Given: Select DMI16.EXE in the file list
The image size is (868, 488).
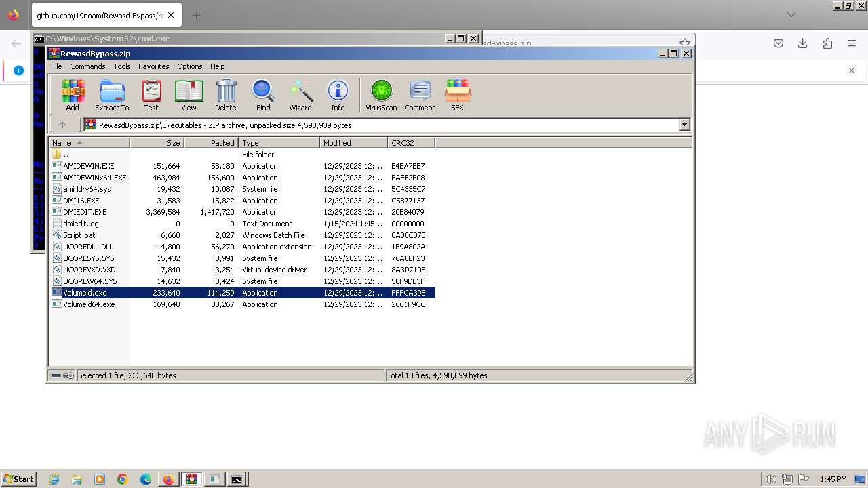Looking at the screenshot, I should coord(242,201).
